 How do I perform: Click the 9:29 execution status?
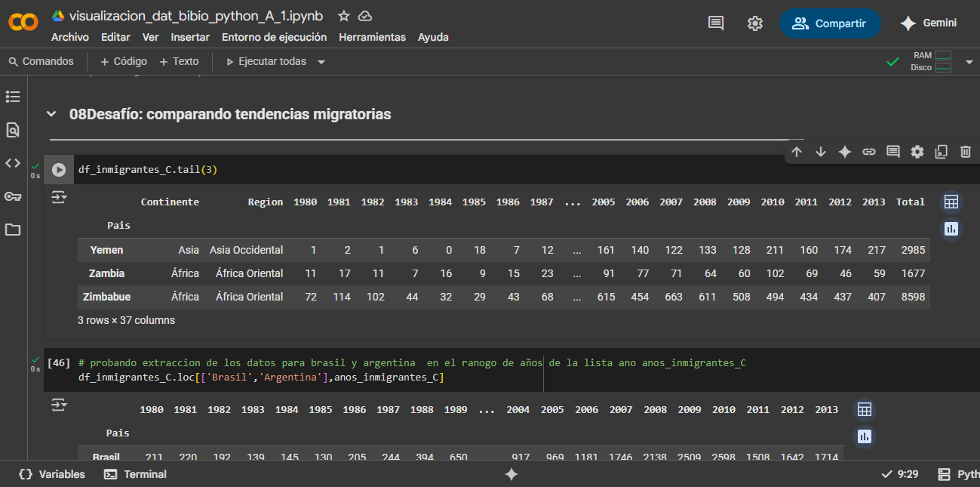(x=900, y=474)
